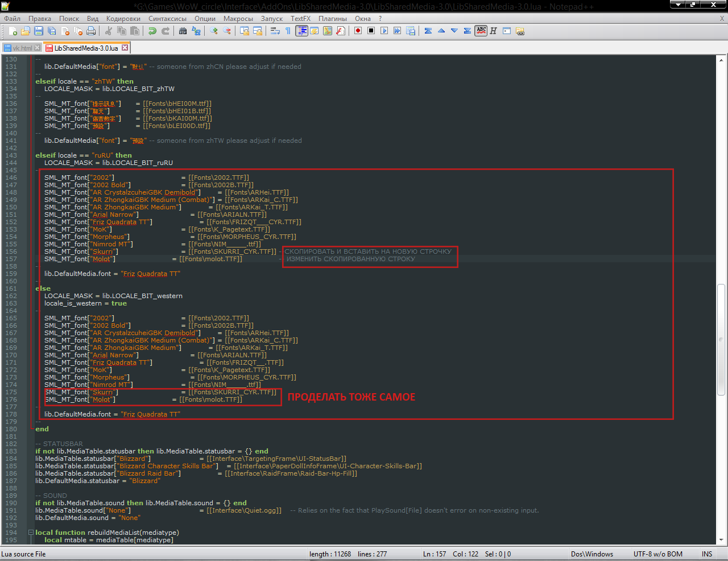Create a new document via toolbar icon
Image resolution: width=728 pixels, height=561 pixels.
[x=13, y=31]
